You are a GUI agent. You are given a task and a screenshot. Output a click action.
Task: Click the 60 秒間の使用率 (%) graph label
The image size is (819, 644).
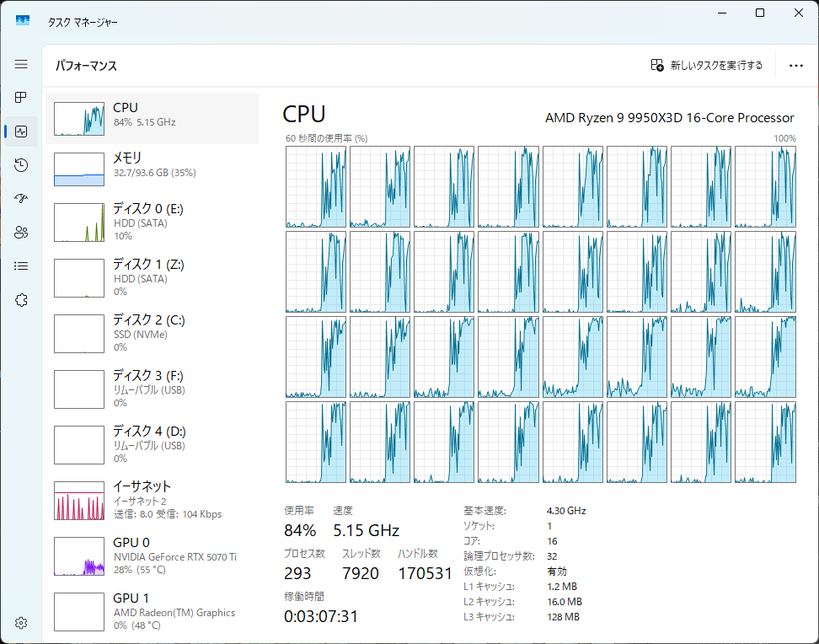[x=326, y=138]
